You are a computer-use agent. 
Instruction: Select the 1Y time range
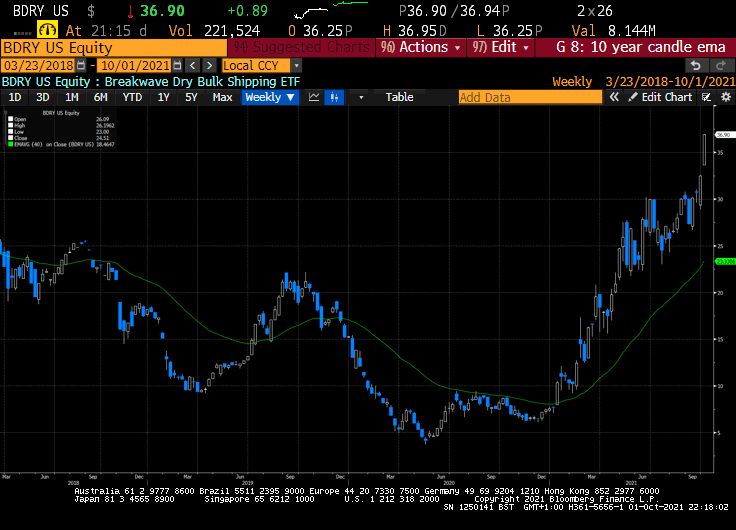pyautogui.click(x=163, y=97)
